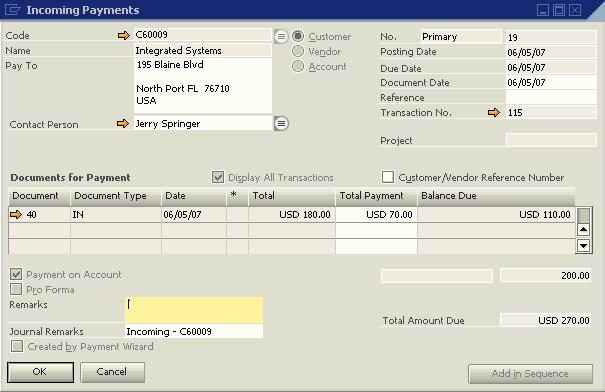Click the Due Date field
This screenshot has height=392, width=605.
click(551, 68)
